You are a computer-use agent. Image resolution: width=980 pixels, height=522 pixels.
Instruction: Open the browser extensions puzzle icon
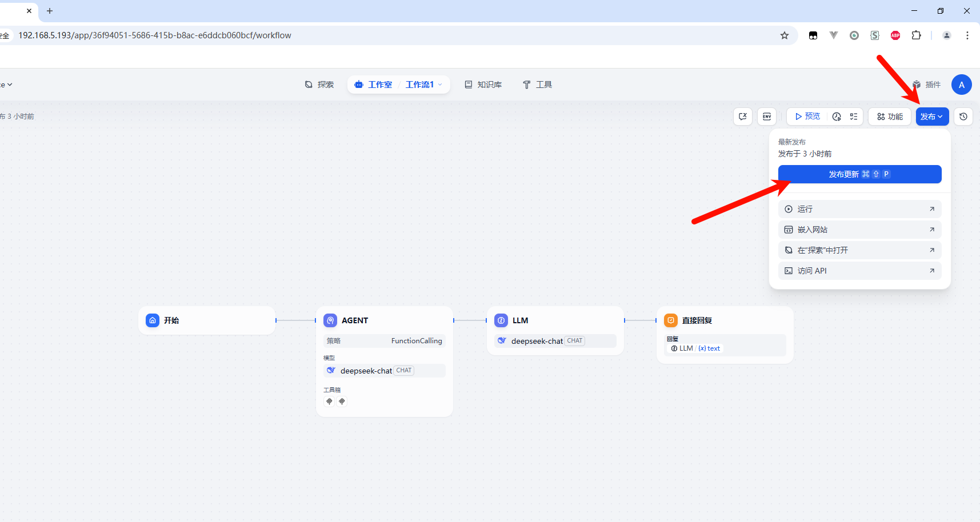click(916, 35)
